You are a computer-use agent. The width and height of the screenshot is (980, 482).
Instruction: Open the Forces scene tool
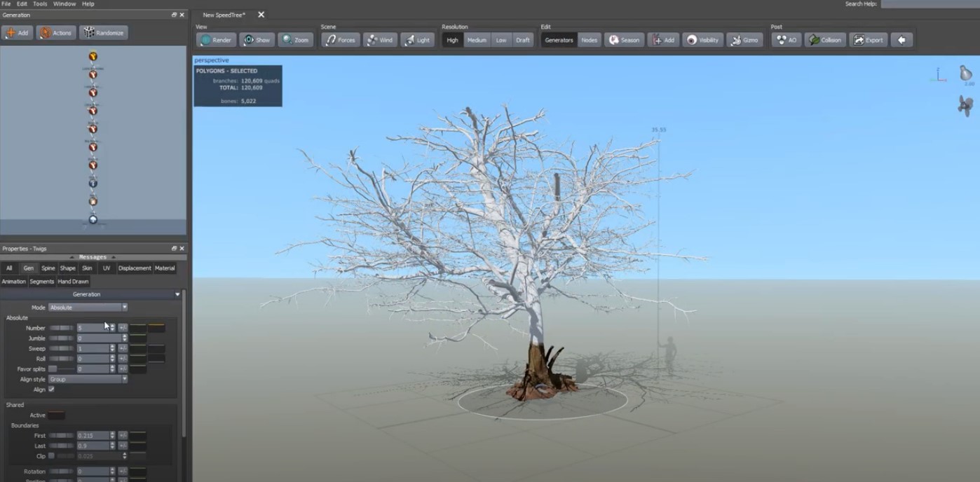(x=341, y=40)
